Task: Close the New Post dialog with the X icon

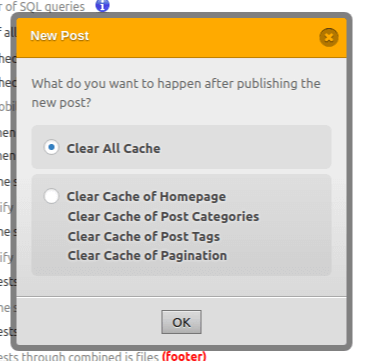Action: (x=329, y=37)
